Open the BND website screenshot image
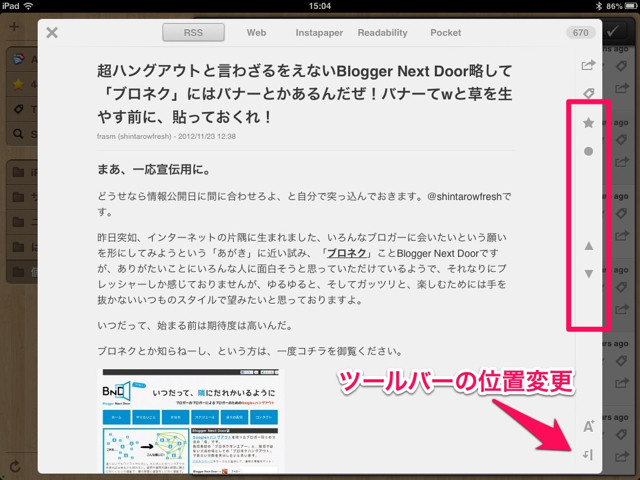 click(190, 421)
